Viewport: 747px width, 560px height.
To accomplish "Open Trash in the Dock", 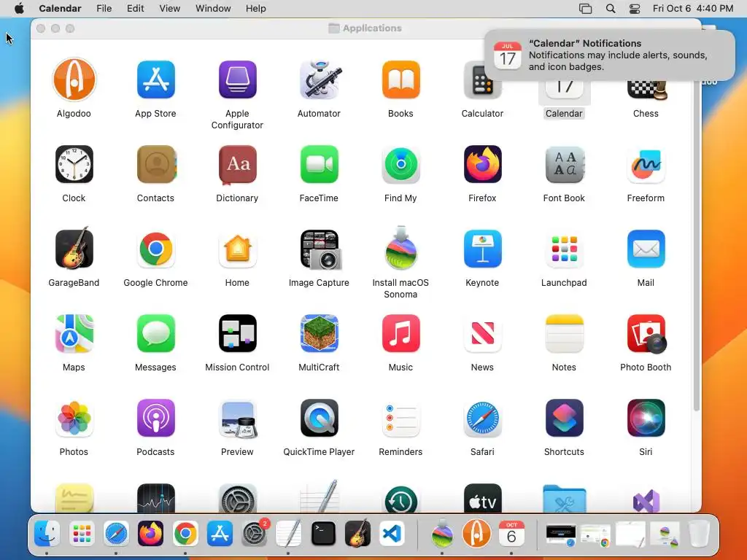I will coord(700,534).
